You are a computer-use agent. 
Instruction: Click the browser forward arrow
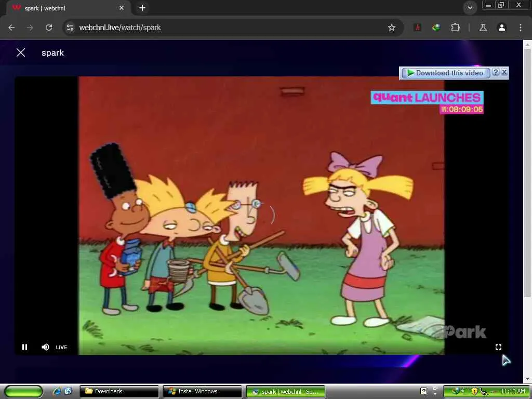pos(30,28)
